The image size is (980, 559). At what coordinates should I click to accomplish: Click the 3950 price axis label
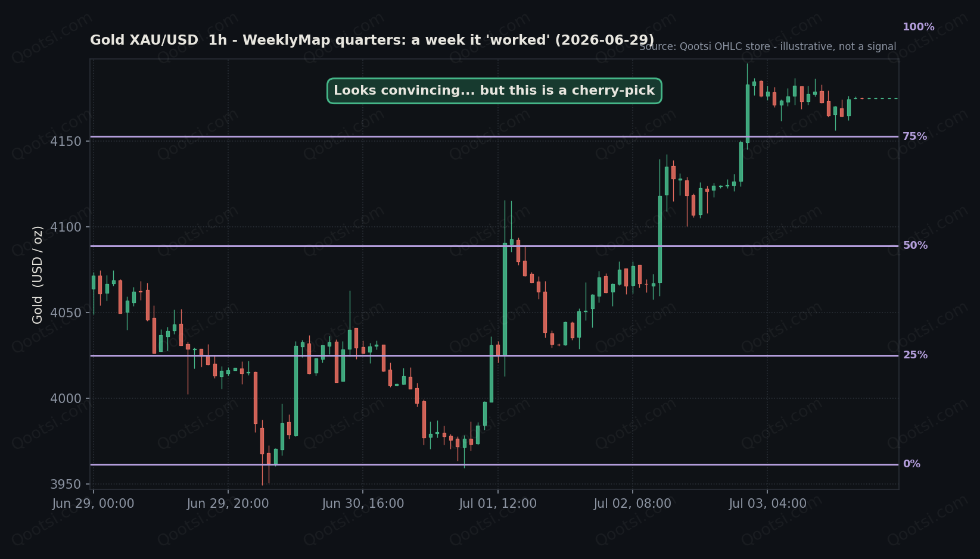[x=66, y=485]
